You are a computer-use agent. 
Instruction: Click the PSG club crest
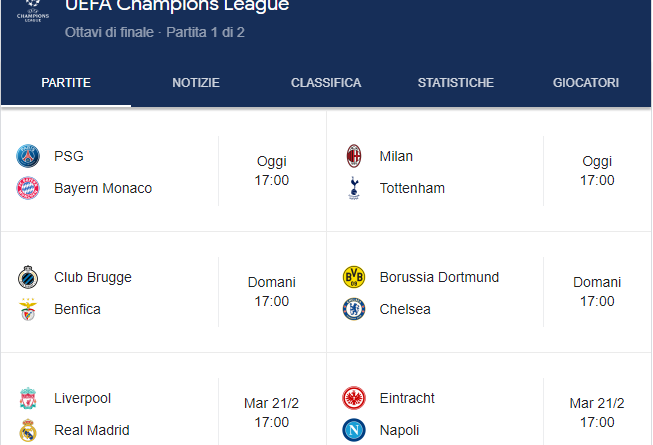28,156
